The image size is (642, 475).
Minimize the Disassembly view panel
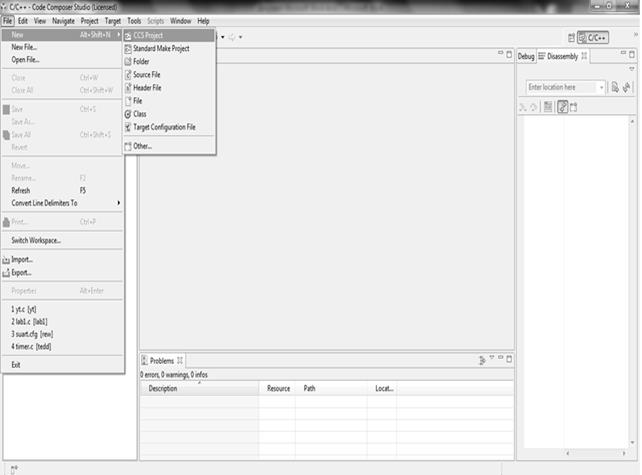[623, 53]
